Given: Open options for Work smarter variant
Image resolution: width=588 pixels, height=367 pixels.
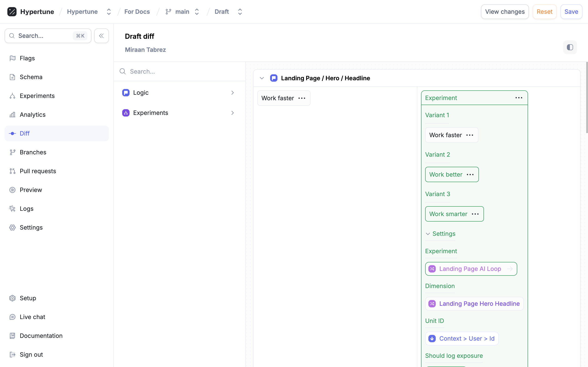Looking at the screenshot, I should click(x=475, y=214).
